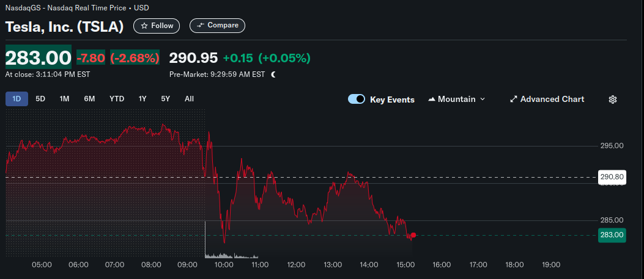Screen dimensions: 644x279
Task: Click the red current price dot on chart
Action: coord(413,235)
